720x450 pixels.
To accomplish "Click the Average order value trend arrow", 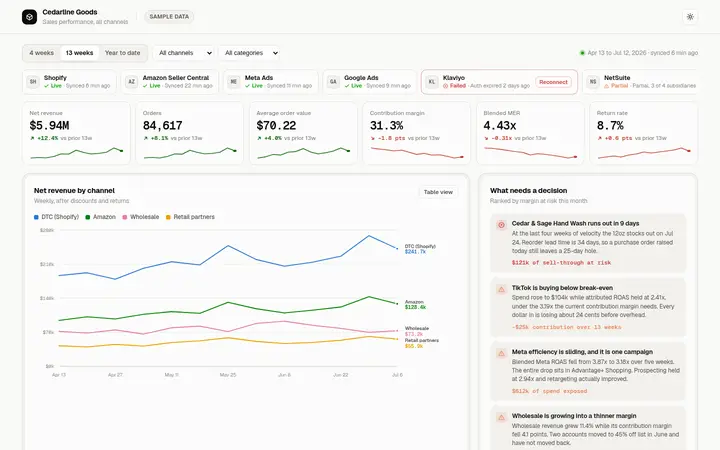I will pyautogui.click(x=259, y=138).
